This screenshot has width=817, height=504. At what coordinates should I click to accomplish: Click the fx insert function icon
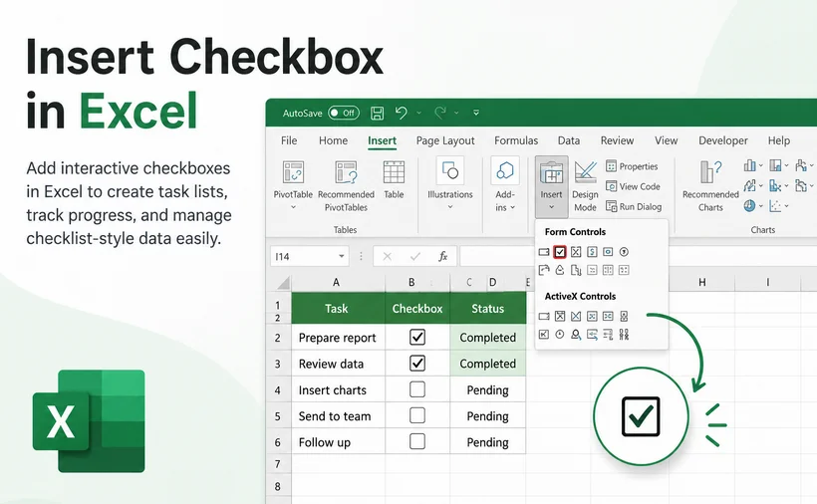coord(442,256)
